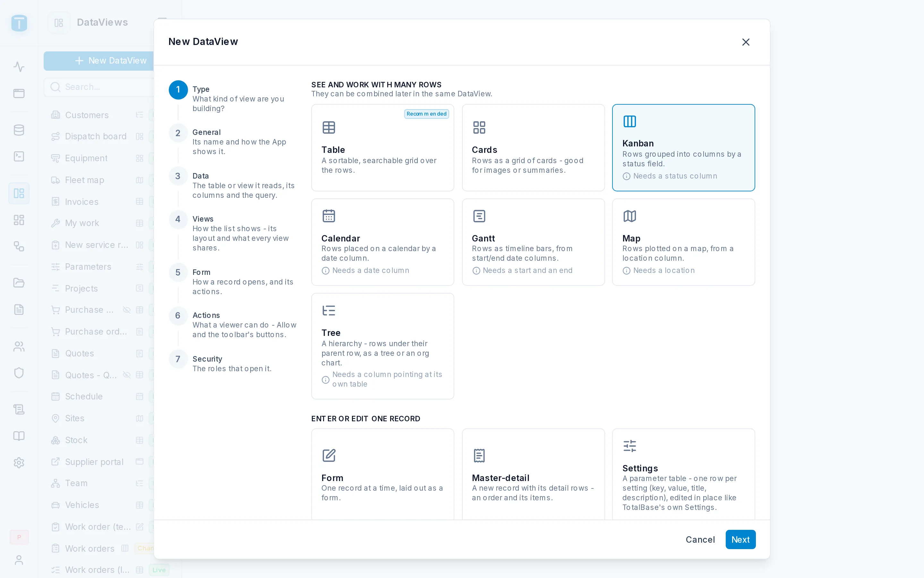Open Fleet map in the list
Screen dimensions: 924x578
[x=84, y=180]
